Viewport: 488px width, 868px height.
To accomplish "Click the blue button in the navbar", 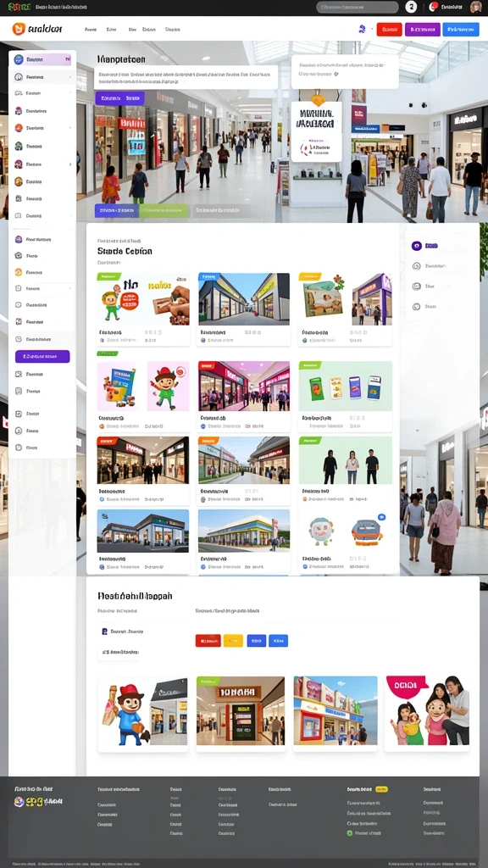I will tap(460, 30).
